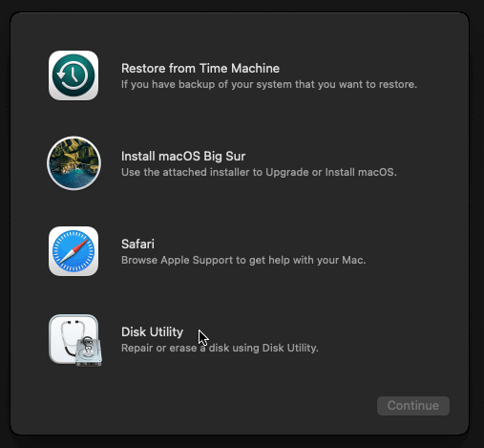This screenshot has height=448, width=484.
Task: Click the word Machine in the first option
Action: [255, 69]
